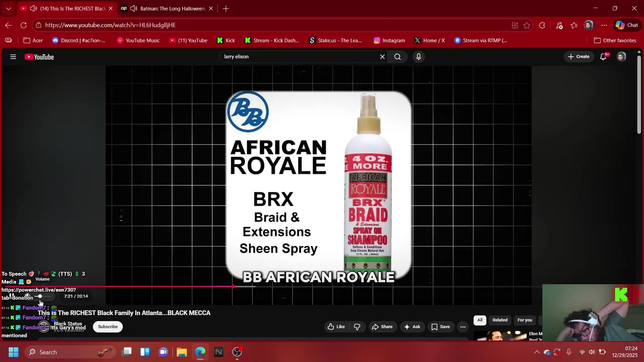Viewport: 644px width, 362px height.
Task: Go to YouTube home via logo
Action: click(x=39, y=57)
